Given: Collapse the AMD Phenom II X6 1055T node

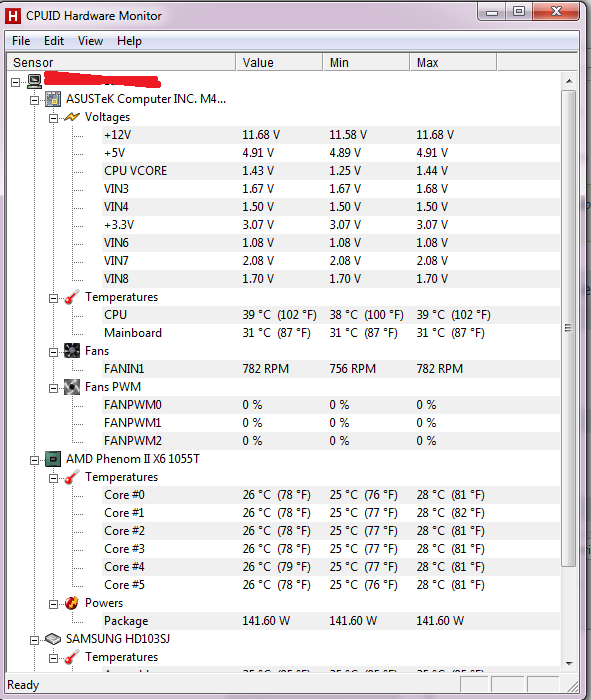Looking at the screenshot, I should point(34,460).
